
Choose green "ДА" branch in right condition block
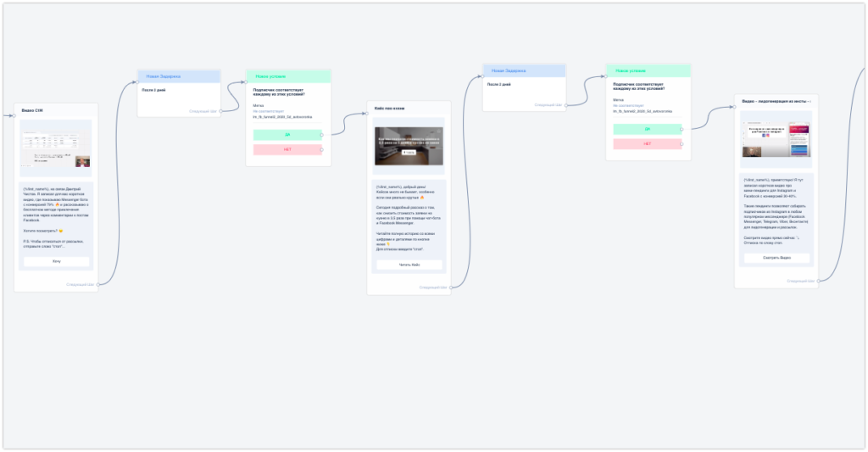click(647, 129)
